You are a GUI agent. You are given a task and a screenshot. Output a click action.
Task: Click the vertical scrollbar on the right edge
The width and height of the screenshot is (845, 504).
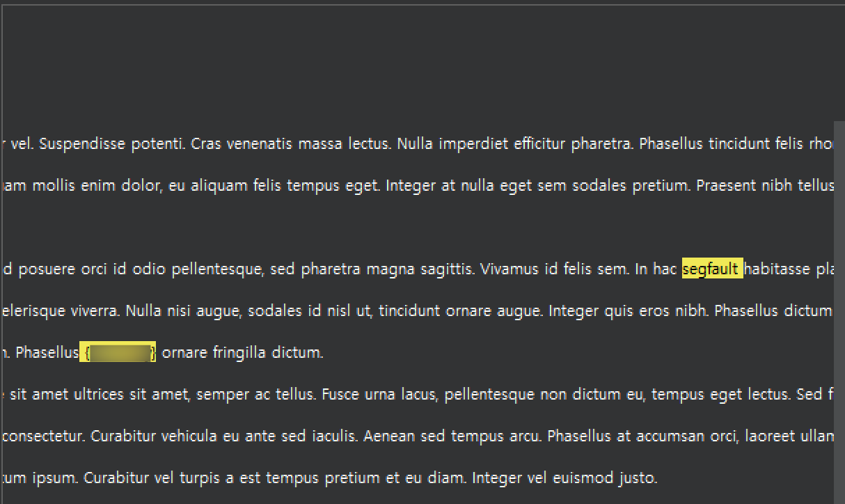tap(839, 312)
